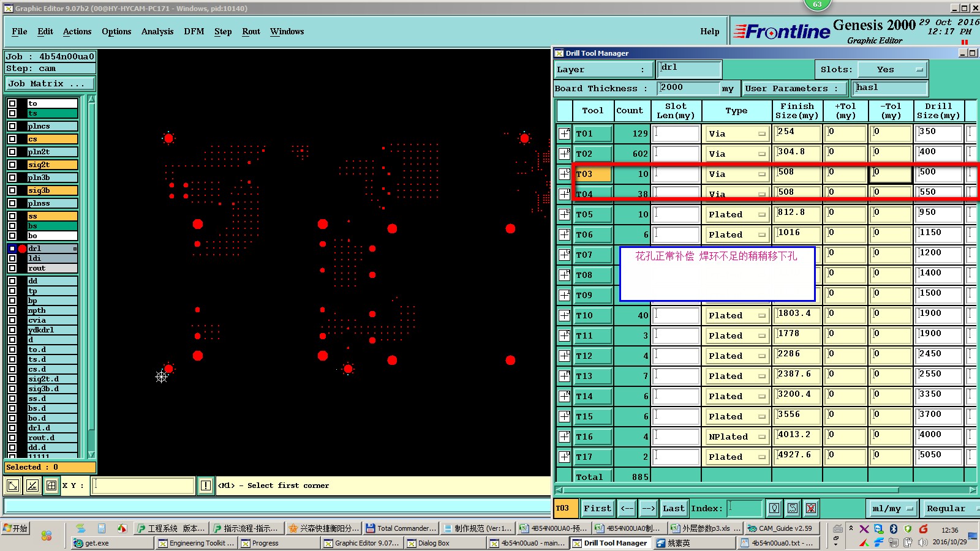Viewport: 980px width, 551px height.
Task: Open the DFM menu
Action: pyautogui.click(x=194, y=31)
